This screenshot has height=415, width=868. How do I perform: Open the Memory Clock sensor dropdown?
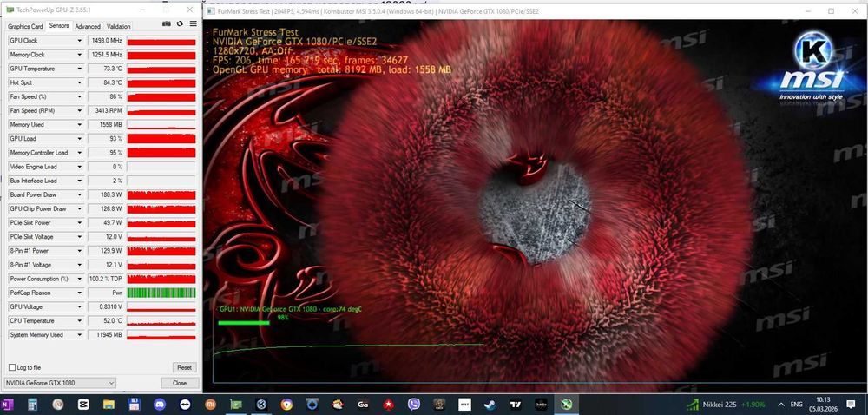point(80,55)
